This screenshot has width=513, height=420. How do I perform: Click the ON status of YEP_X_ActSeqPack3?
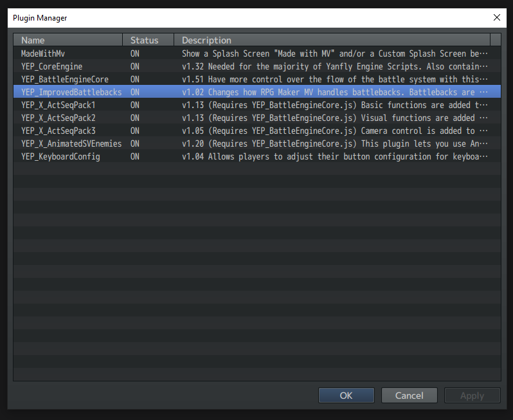tap(135, 131)
